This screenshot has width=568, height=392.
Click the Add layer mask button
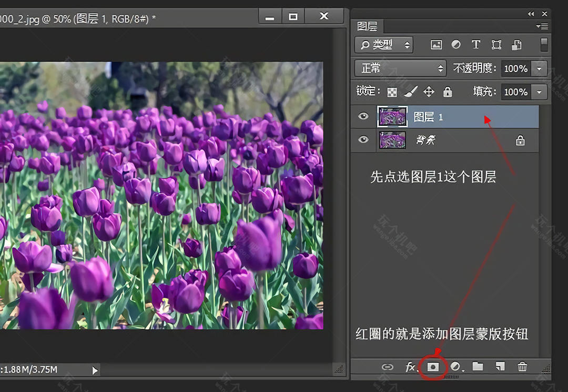point(433,367)
